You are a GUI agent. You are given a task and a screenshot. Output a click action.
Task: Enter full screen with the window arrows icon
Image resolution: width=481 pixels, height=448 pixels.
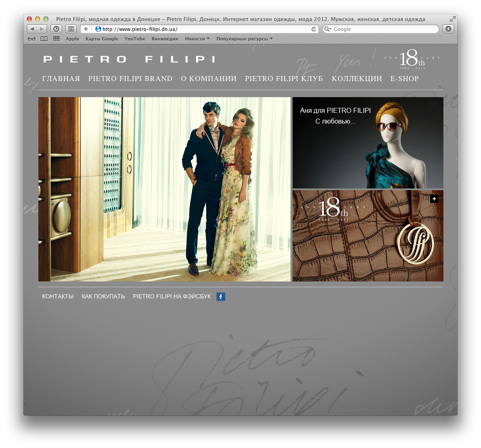click(x=452, y=19)
